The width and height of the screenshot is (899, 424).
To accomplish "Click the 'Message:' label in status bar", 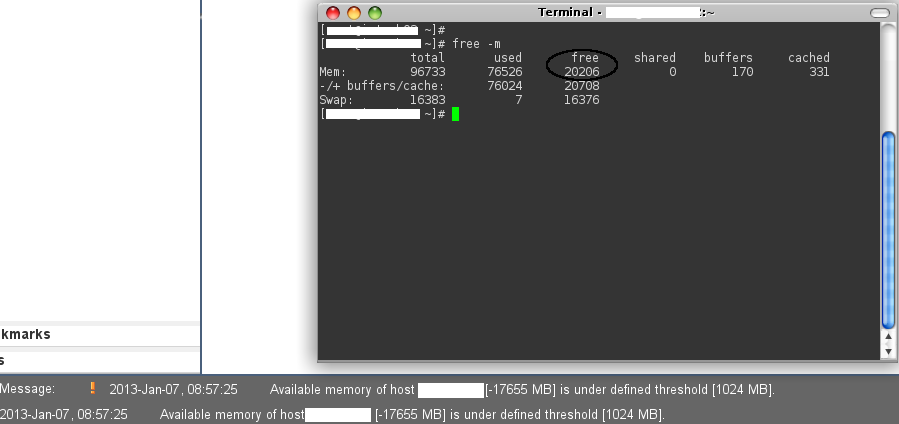I will point(28,389).
